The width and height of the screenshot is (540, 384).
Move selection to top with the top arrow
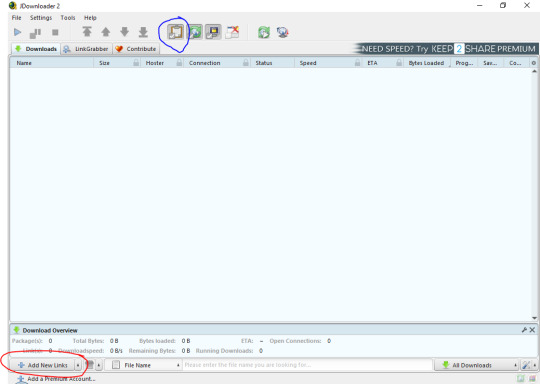pos(87,32)
